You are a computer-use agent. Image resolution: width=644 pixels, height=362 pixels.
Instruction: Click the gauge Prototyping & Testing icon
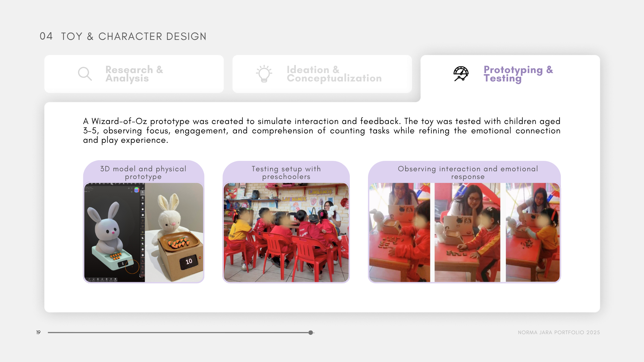coord(461,74)
